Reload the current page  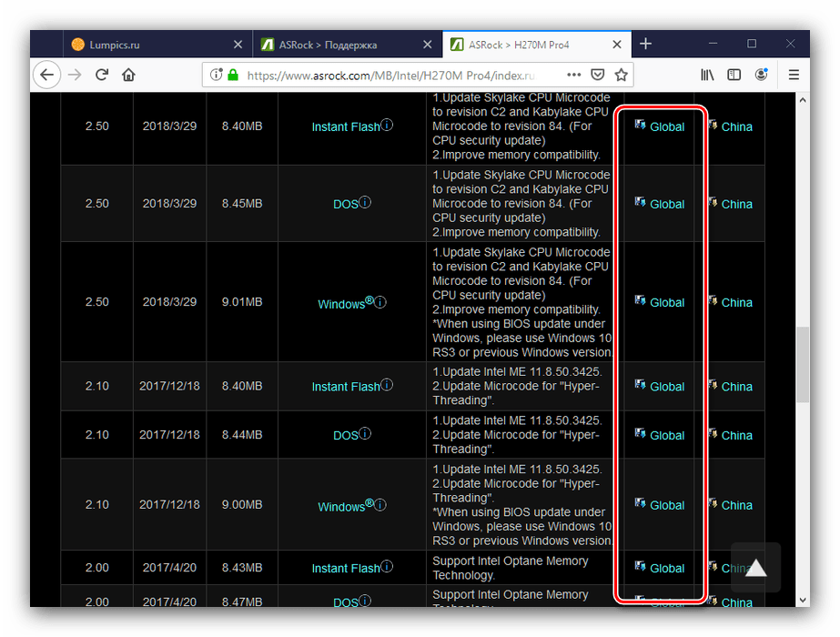(102, 75)
